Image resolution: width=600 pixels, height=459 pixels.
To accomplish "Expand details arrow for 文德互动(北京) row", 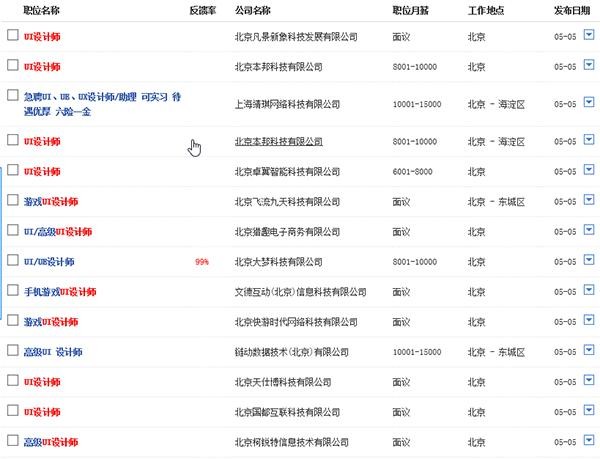I will (x=588, y=291).
